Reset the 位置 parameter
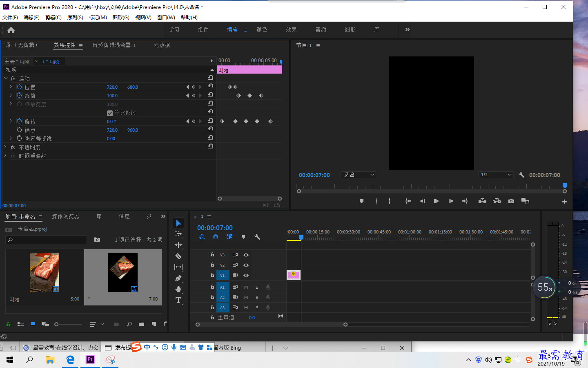This screenshot has width=588, height=368. 211,86
